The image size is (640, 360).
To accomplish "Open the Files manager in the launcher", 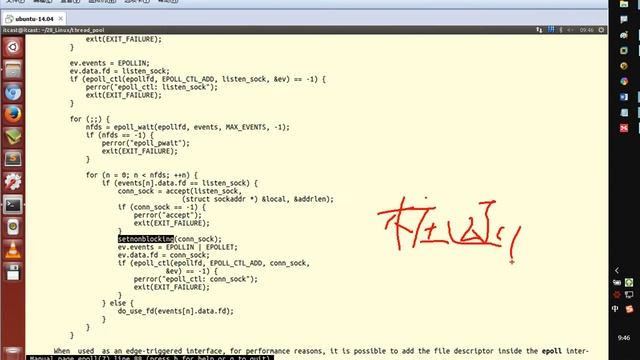I will 13,70.
